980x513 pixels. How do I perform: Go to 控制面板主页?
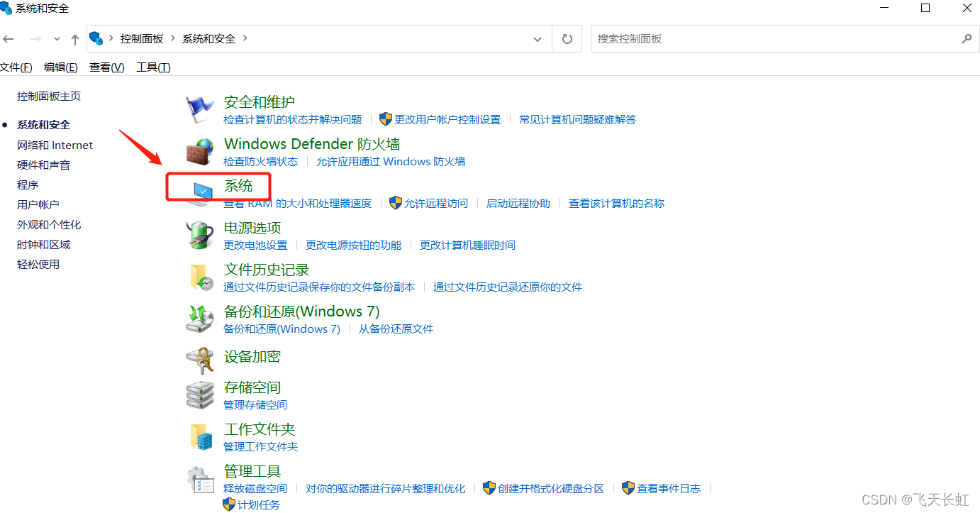(49, 96)
